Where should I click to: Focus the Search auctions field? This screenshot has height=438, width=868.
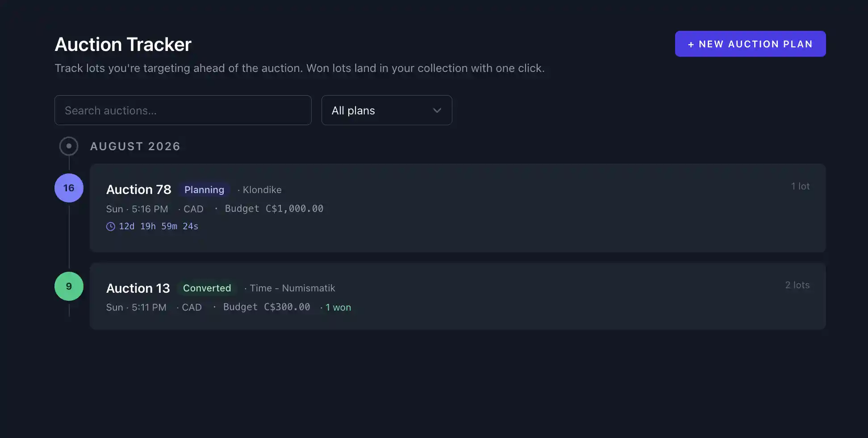(183, 110)
